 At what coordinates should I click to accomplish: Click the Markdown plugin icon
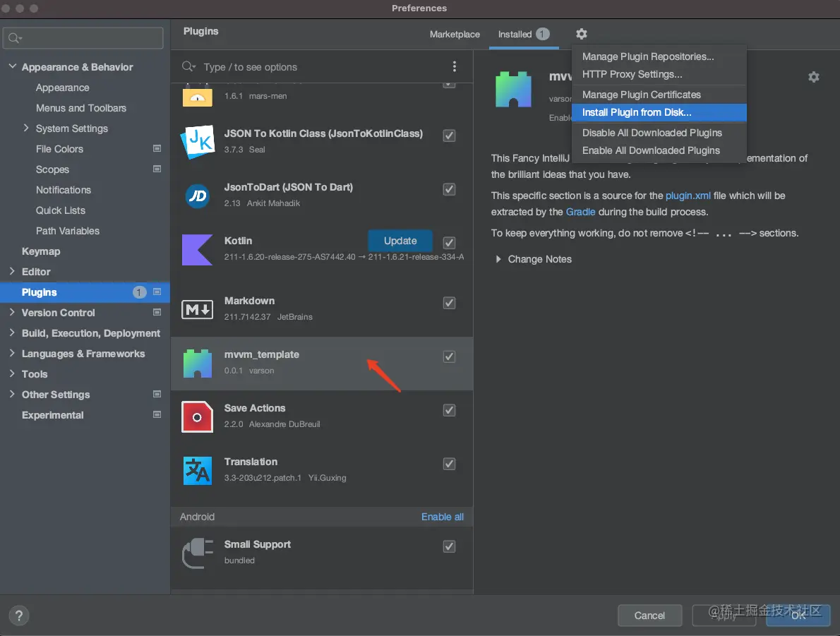(x=197, y=309)
